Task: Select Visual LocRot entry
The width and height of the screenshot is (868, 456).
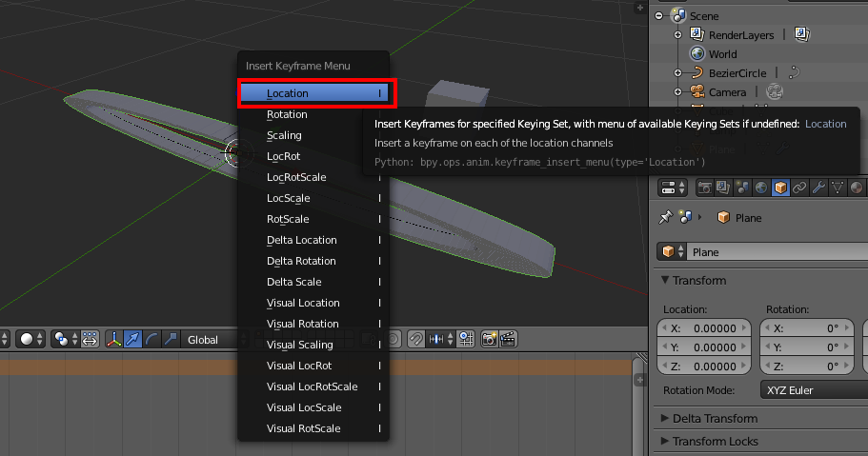Action: coord(313,366)
